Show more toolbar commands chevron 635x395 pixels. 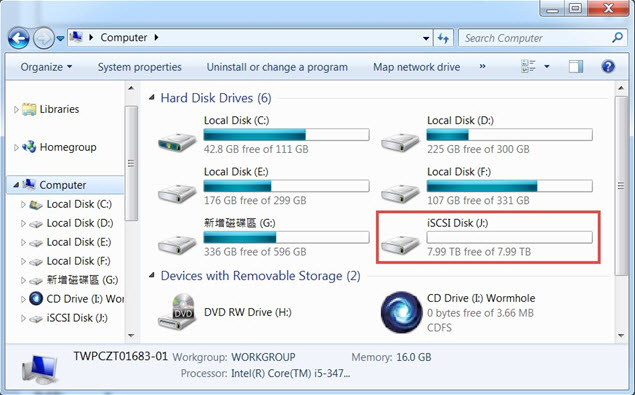(482, 66)
